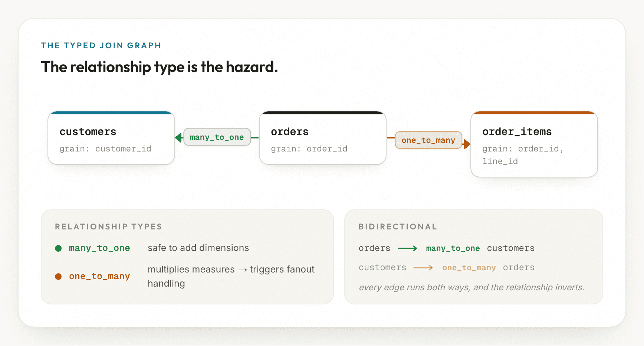
Task: Click the faded orange arrow after 'customers'
Action: [423, 268]
